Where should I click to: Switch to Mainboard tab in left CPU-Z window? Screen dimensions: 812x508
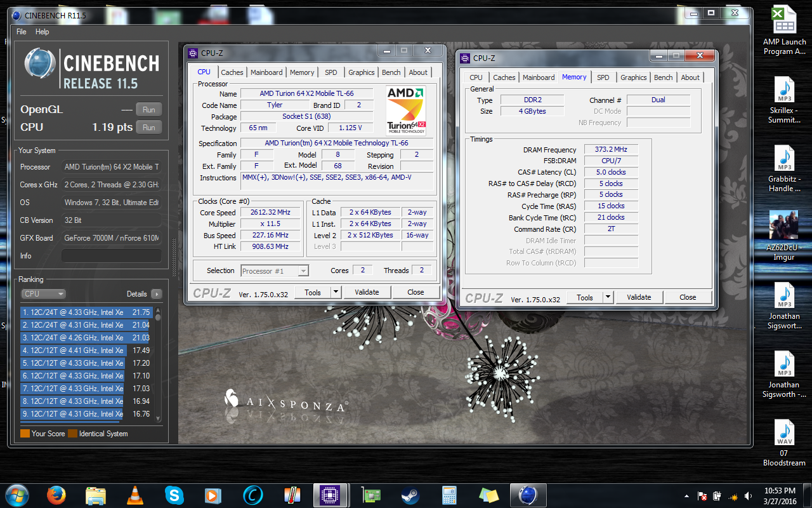click(266, 72)
